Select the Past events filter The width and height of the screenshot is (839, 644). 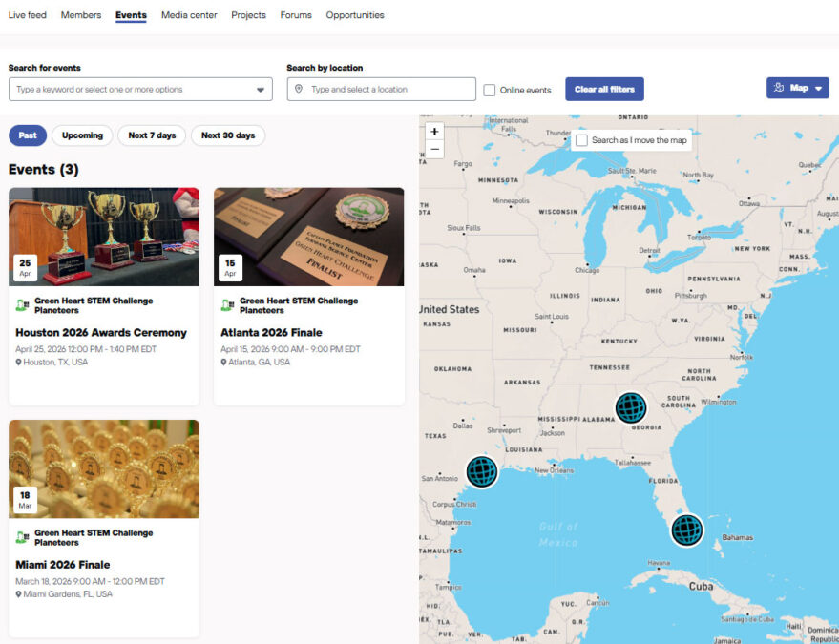click(x=28, y=135)
